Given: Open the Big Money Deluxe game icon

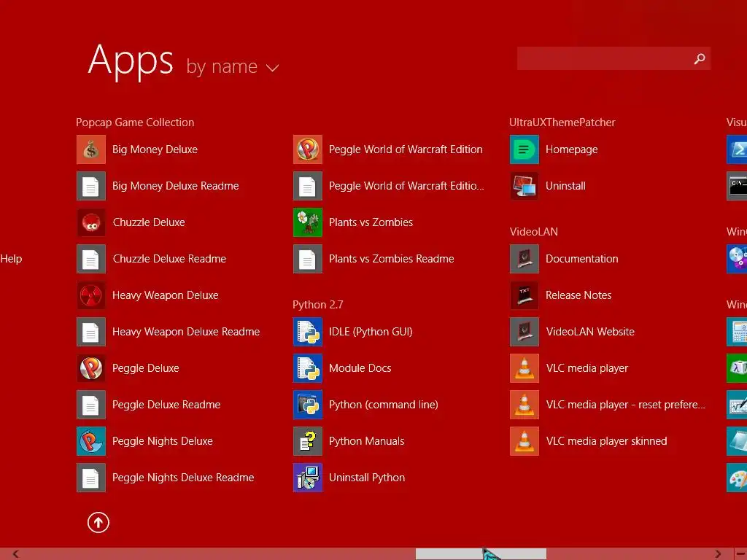Looking at the screenshot, I should tap(91, 149).
